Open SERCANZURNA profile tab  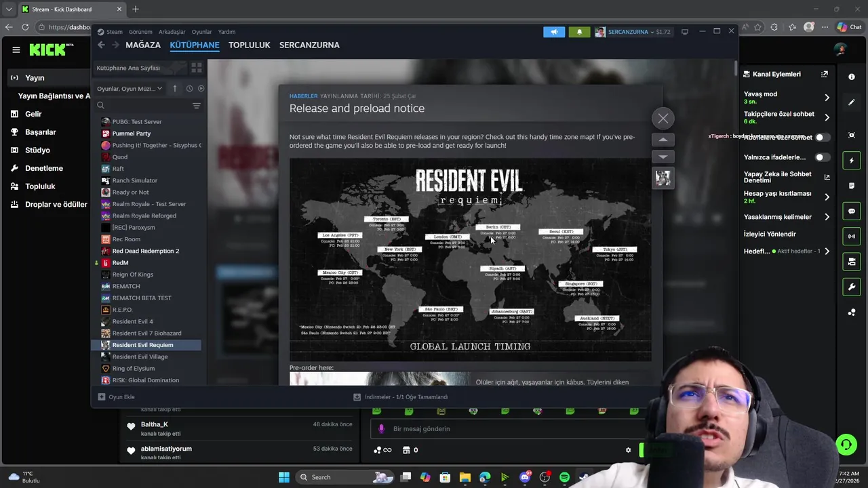click(x=309, y=45)
